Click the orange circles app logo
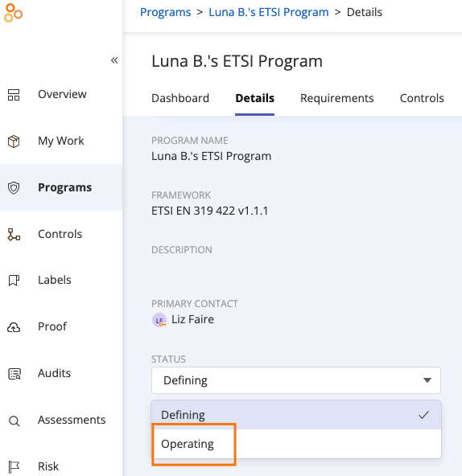This screenshot has height=476, width=462. [13, 13]
